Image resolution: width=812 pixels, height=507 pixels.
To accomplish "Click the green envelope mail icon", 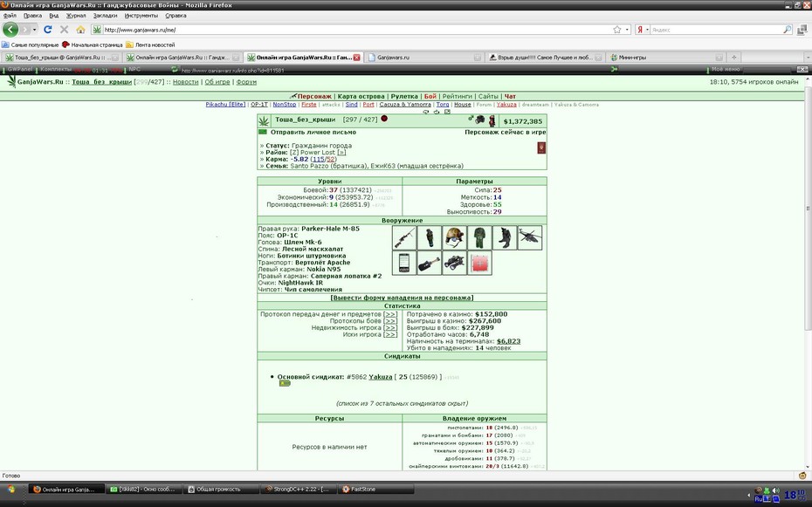I will click(x=263, y=132).
